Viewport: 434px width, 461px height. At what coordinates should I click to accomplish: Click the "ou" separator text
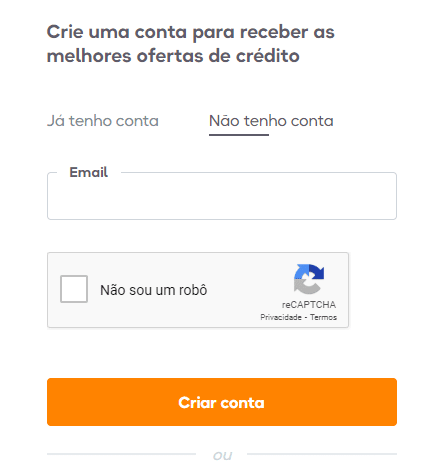[222, 455]
